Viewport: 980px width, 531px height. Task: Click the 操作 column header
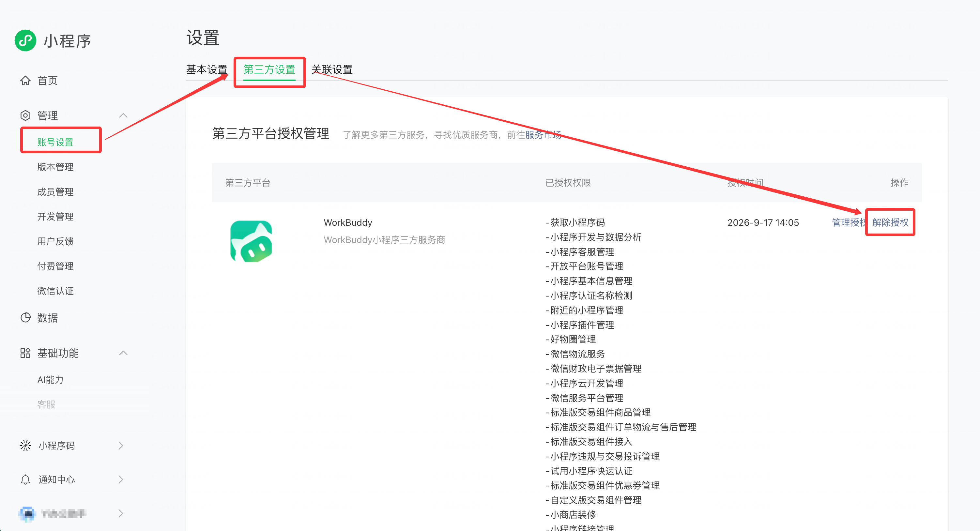[x=899, y=183]
